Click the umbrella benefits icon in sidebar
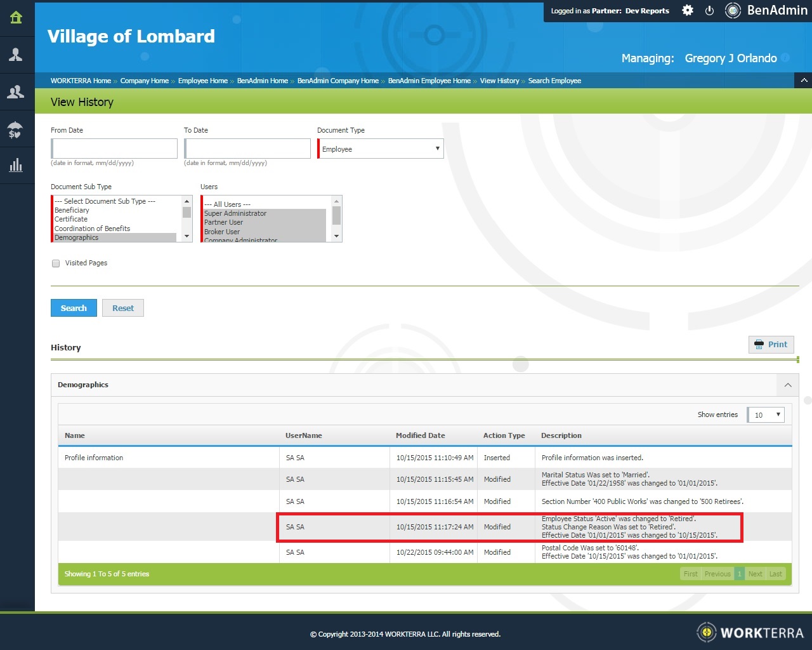Image resolution: width=812 pixels, height=650 pixels. coord(16,129)
